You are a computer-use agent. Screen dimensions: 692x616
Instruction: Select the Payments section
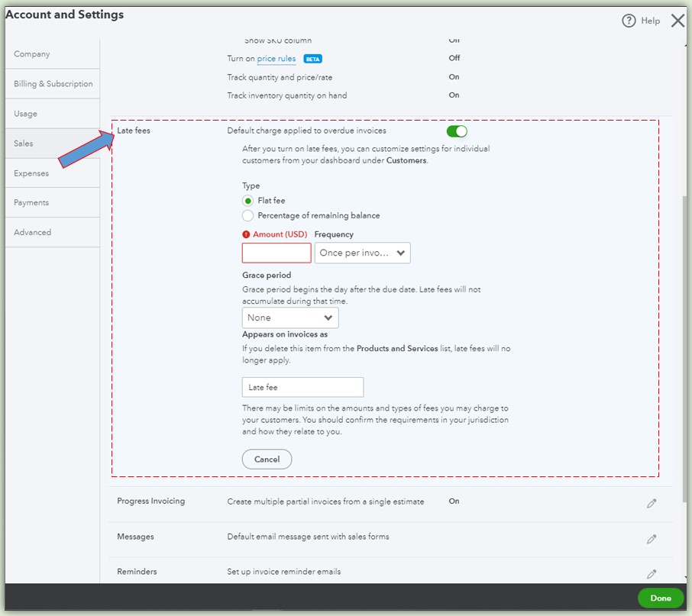coord(31,202)
